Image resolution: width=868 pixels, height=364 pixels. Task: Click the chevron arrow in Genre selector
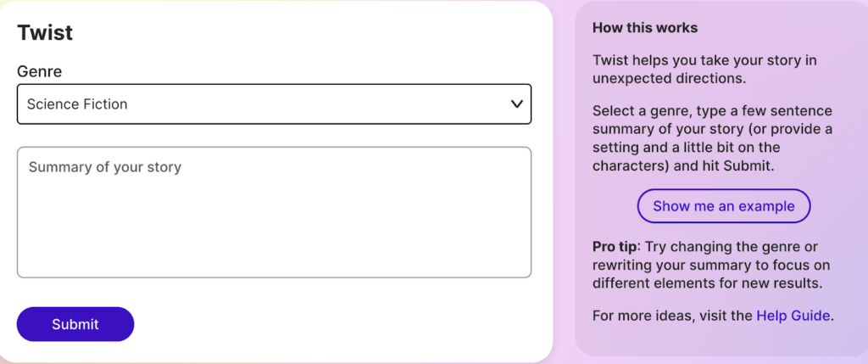[x=516, y=104]
